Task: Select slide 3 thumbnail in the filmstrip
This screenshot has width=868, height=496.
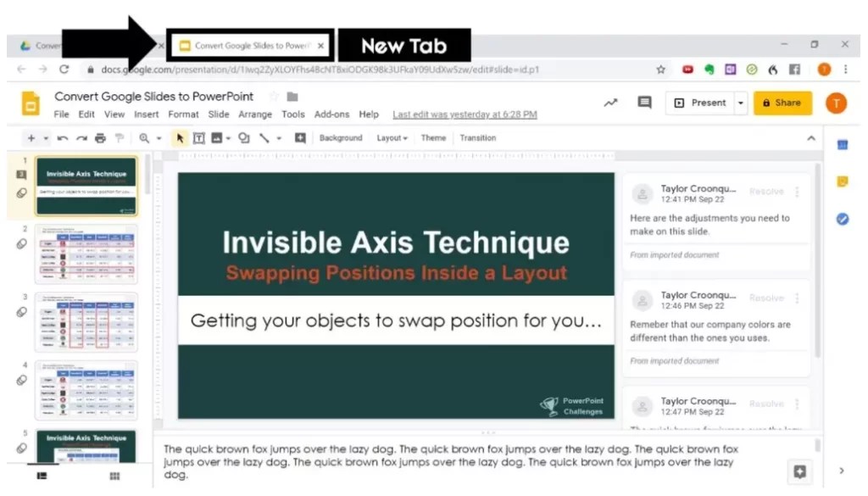Action: click(85, 322)
